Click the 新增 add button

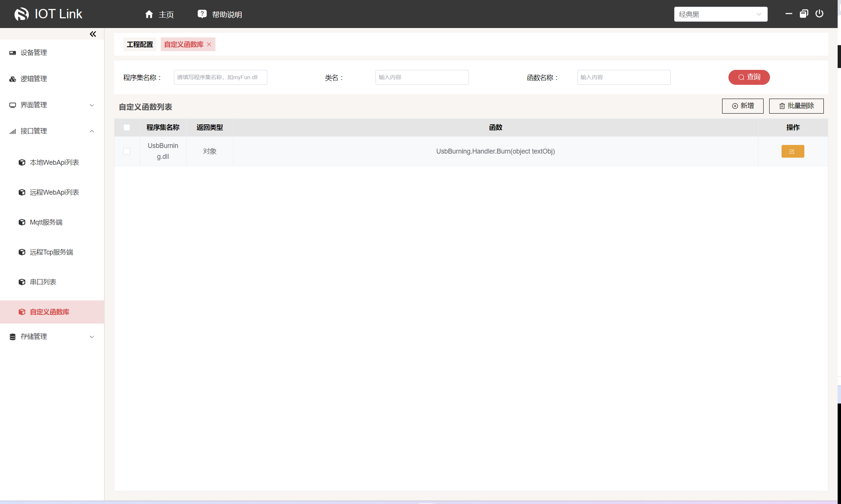click(x=743, y=106)
